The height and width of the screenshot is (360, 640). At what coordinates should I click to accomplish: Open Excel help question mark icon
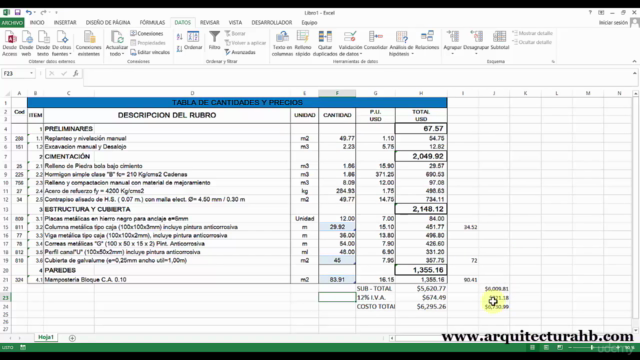tap(590, 13)
